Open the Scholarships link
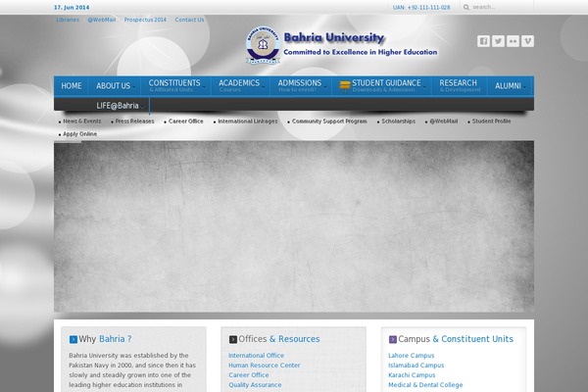 click(398, 122)
